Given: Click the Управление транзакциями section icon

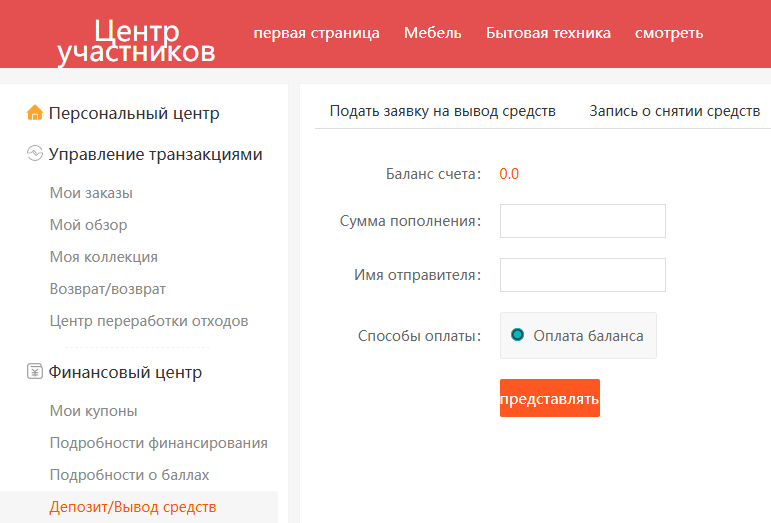Looking at the screenshot, I should (x=35, y=154).
